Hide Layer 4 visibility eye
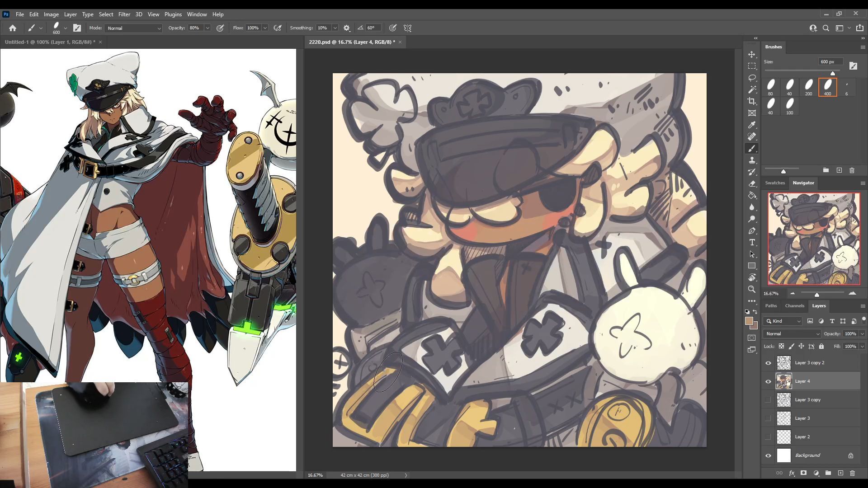 point(768,381)
